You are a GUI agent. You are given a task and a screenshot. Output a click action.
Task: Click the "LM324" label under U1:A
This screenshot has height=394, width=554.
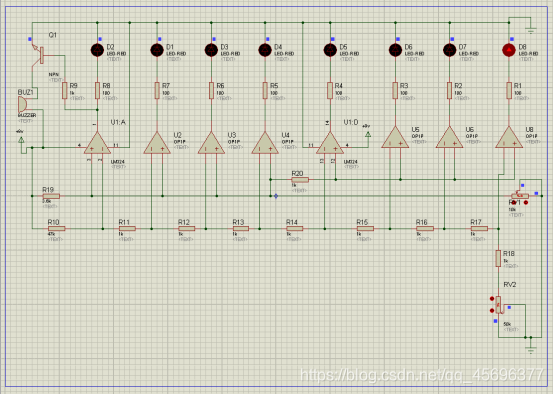point(117,162)
